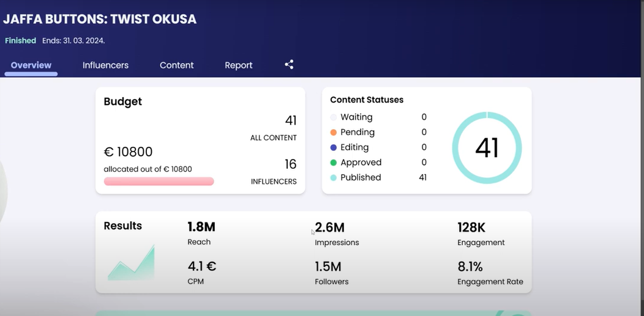Click the green Approved status dot
Image resolution: width=644 pixels, height=316 pixels.
[334, 163]
